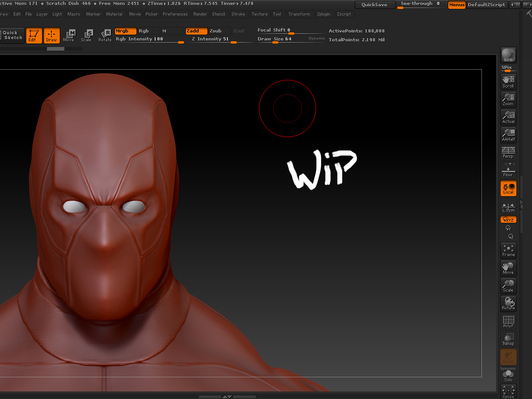Click Scale view button in right sidebar
The image size is (532, 399).
[508, 286]
